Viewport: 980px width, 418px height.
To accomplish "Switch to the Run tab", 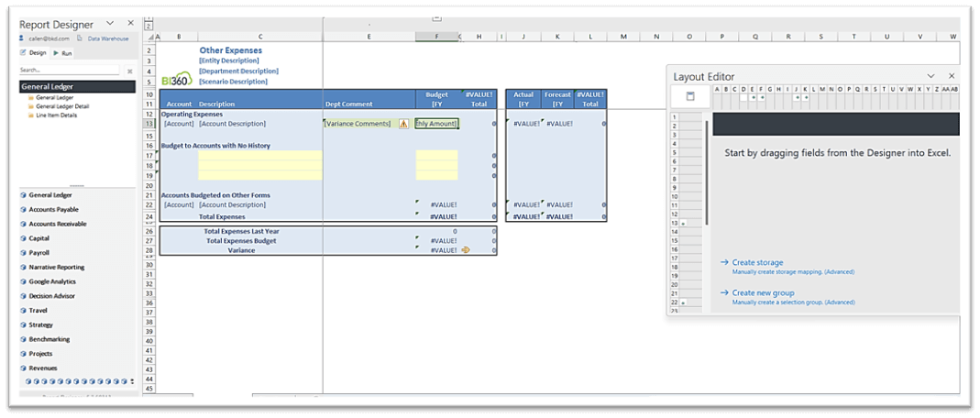I will click(x=66, y=53).
